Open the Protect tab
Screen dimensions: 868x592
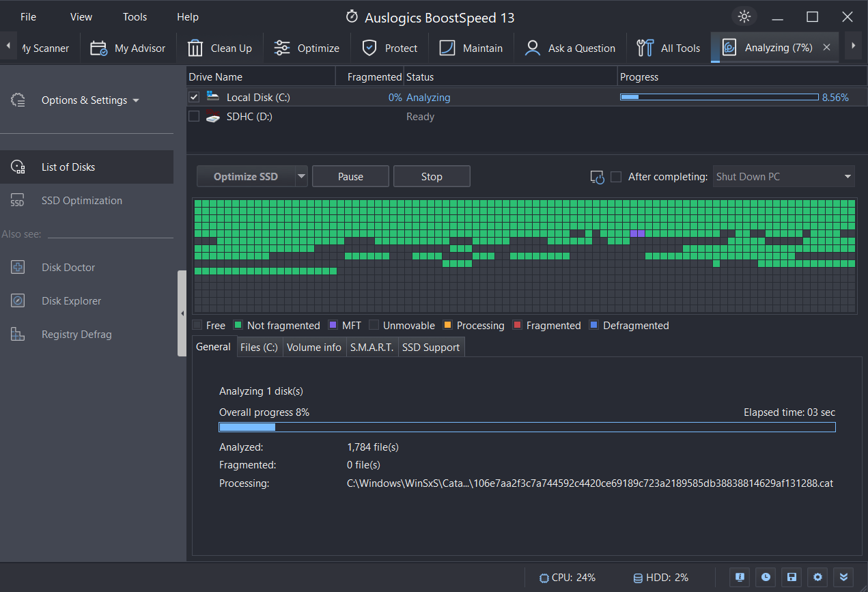point(390,48)
